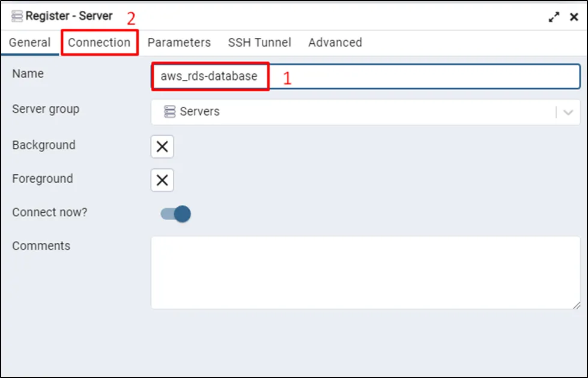This screenshot has width=588, height=378.
Task: Click the server icon in the dialog title
Action: point(17,17)
